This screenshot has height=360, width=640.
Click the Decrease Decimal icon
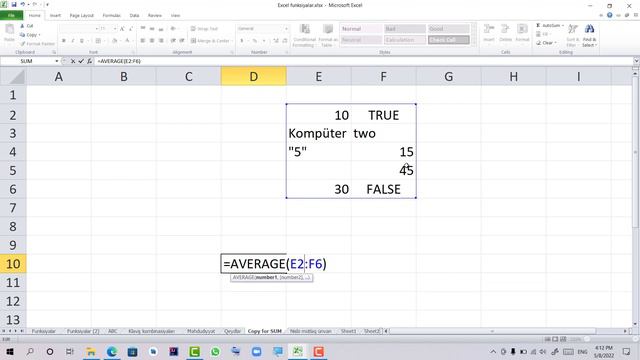coord(285,41)
